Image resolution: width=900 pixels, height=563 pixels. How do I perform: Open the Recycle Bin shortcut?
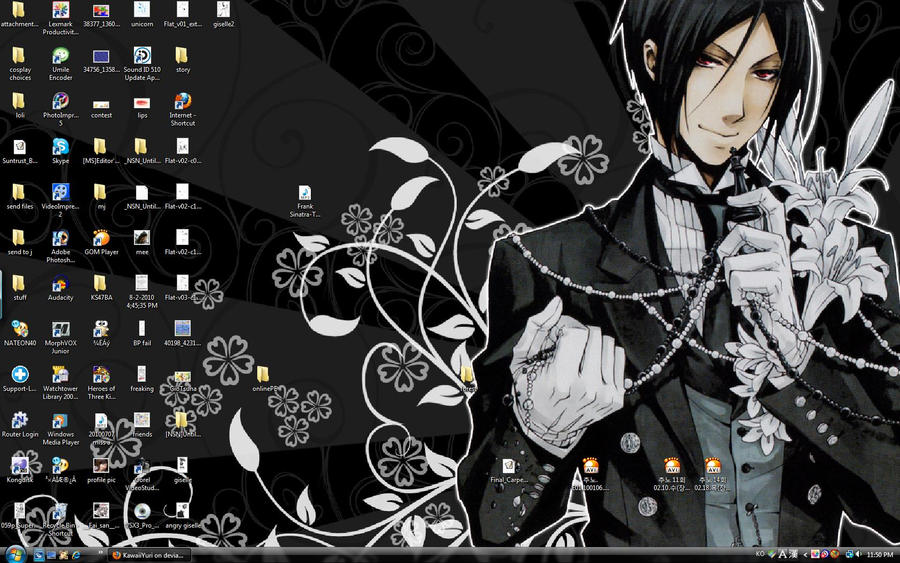pos(60,520)
